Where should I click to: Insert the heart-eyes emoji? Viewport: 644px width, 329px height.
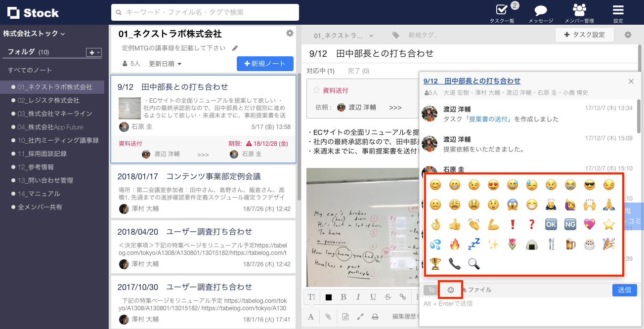coord(493,185)
